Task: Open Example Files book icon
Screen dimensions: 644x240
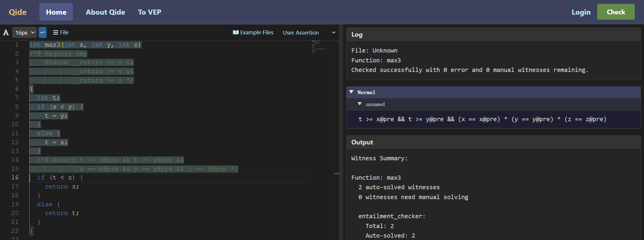Action: pos(236,32)
